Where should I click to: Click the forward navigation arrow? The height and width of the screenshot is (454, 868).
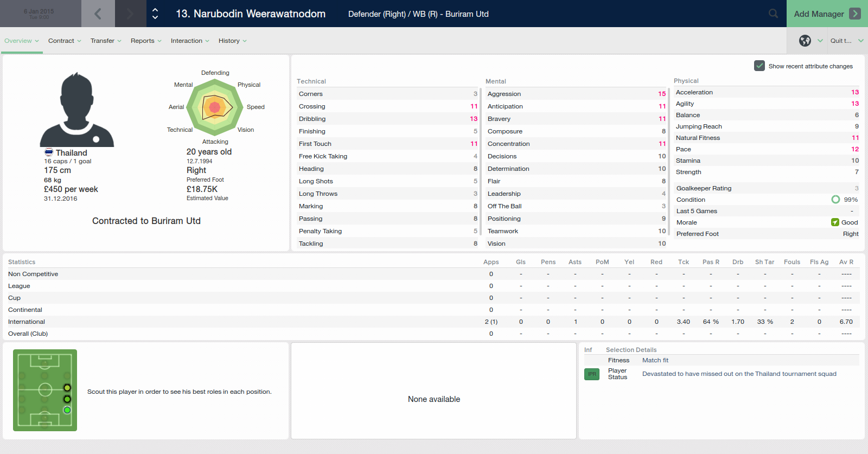point(130,14)
